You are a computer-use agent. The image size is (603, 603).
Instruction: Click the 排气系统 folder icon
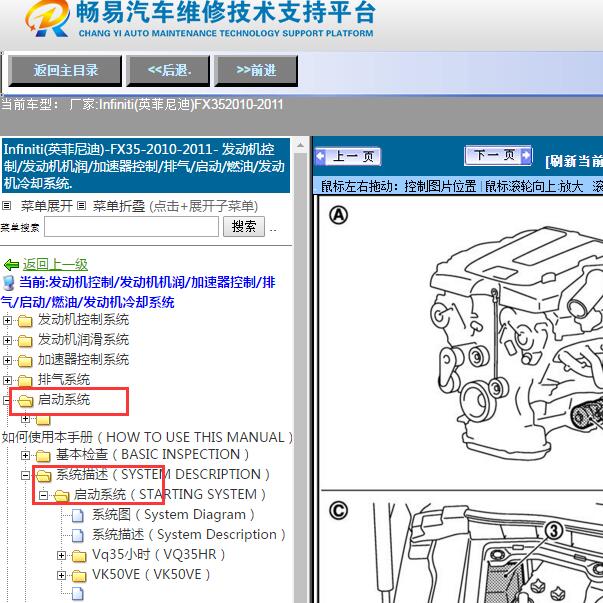pyautogui.click(x=25, y=381)
